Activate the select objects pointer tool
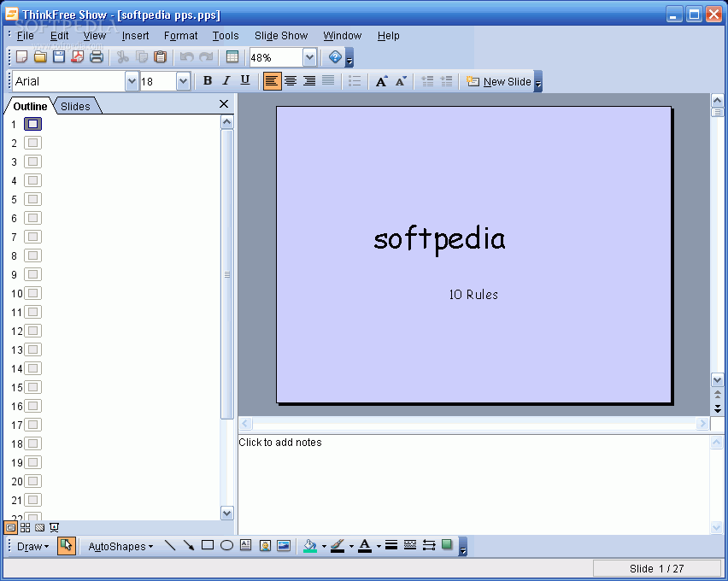The width and height of the screenshot is (728, 581). click(67, 546)
